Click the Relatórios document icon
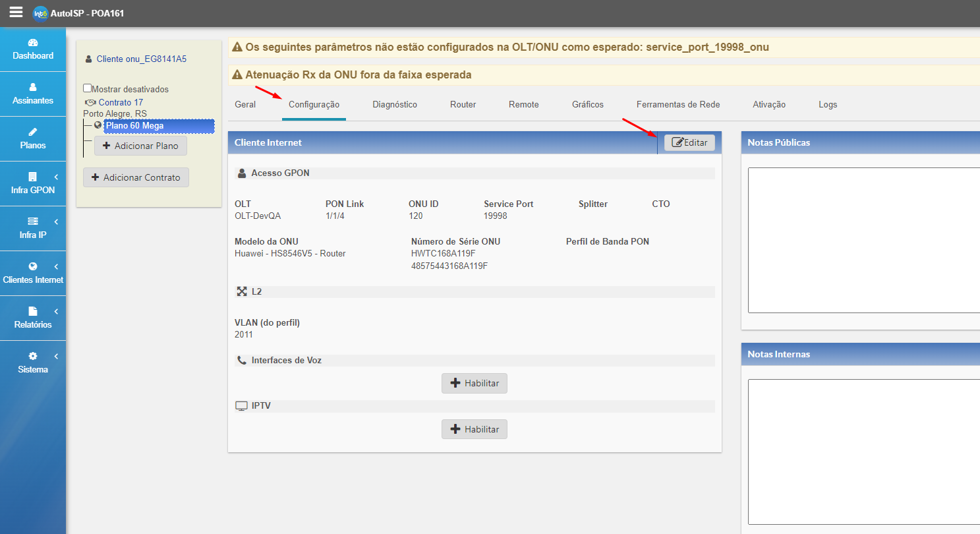 (33, 311)
